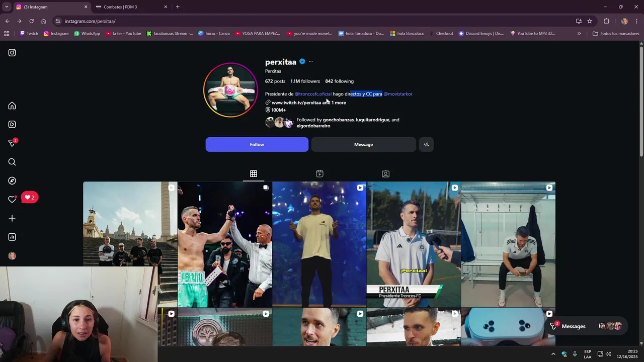The height and width of the screenshot is (362, 644).
Task: Switch to the Posts grid tab
Action: (254, 173)
